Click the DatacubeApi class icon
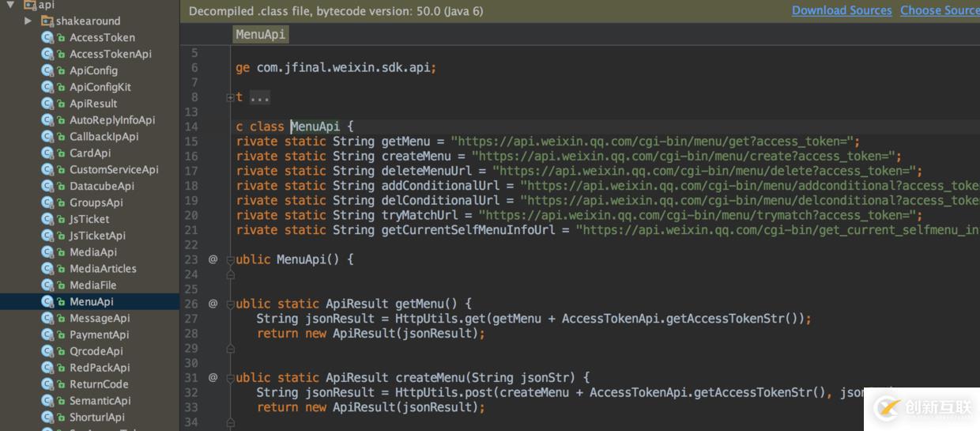The image size is (980, 431). [x=47, y=186]
